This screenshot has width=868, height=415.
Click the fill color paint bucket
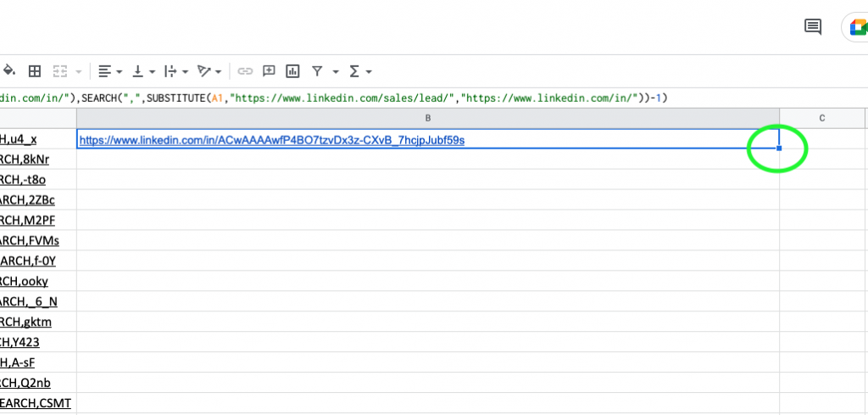(x=9, y=71)
